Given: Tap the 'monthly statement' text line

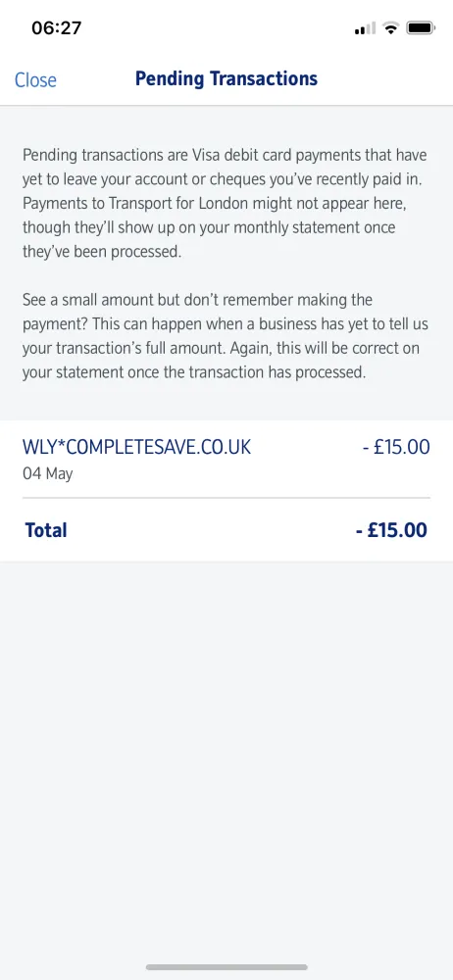Looking at the screenshot, I should click(209, 227).
